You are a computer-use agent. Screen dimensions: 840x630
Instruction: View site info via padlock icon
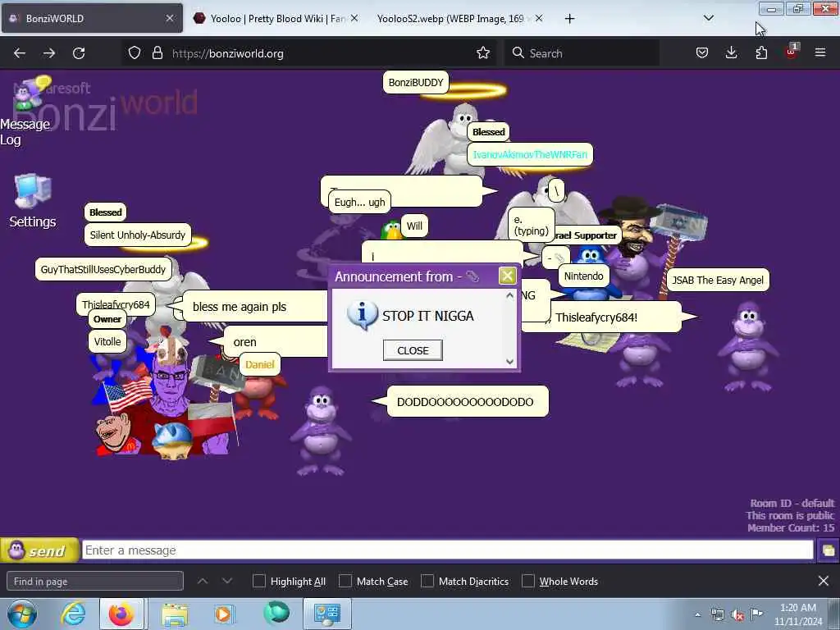pyautogui.click(x=157, y=53)
